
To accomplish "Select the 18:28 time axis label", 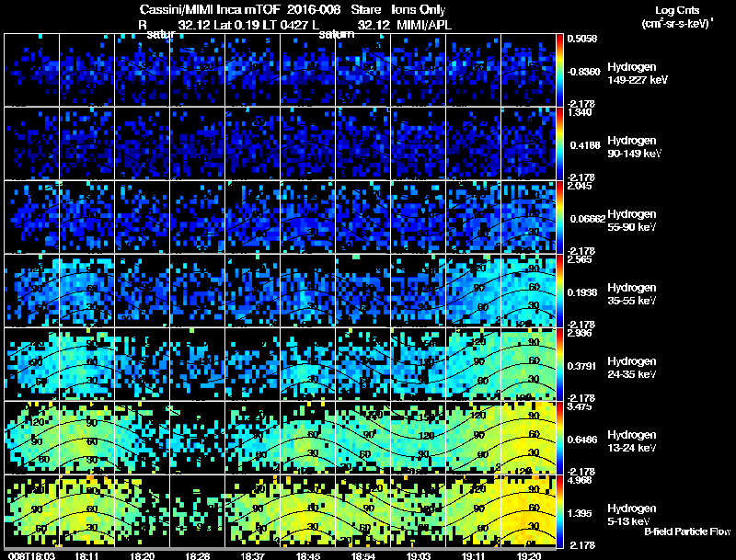I will point(197,555).
